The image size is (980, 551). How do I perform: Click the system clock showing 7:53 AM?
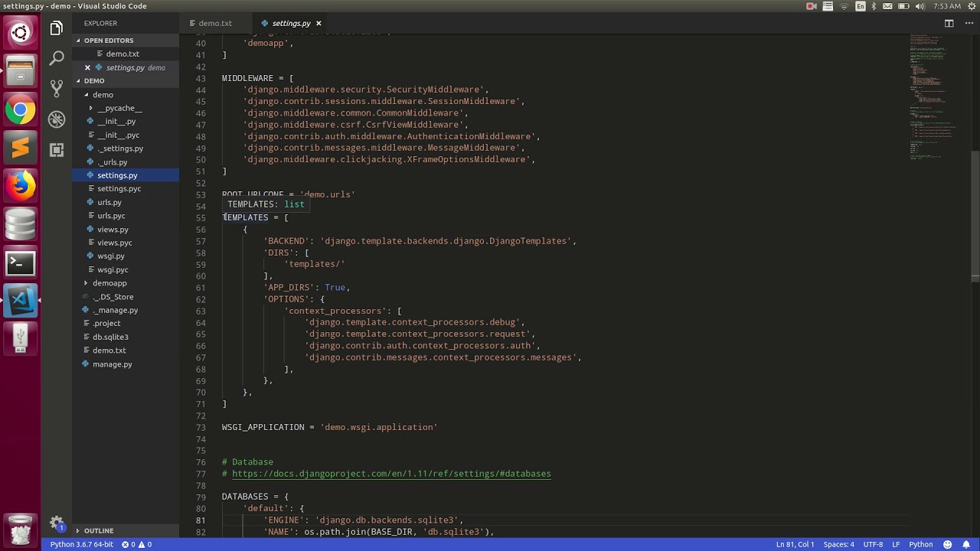pyautogui.click(x=947, y=6)
